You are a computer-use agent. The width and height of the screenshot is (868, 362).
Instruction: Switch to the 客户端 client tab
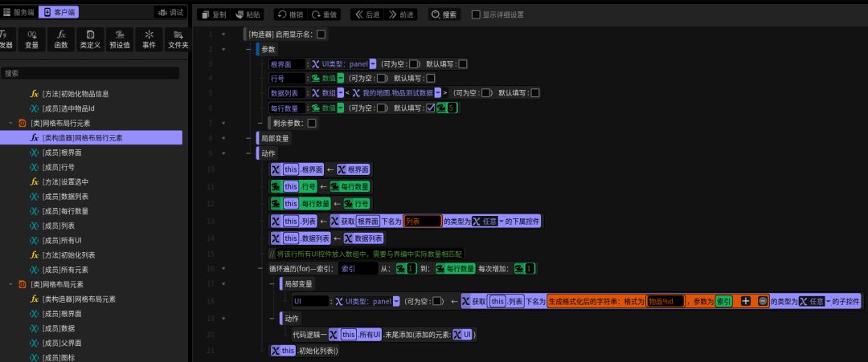(x=59, y=12)
